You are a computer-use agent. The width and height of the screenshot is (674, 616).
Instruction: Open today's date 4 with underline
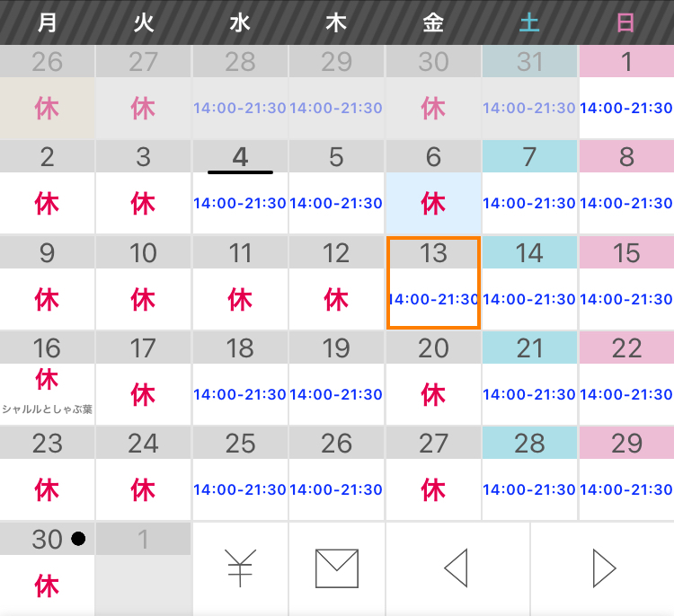240,157
